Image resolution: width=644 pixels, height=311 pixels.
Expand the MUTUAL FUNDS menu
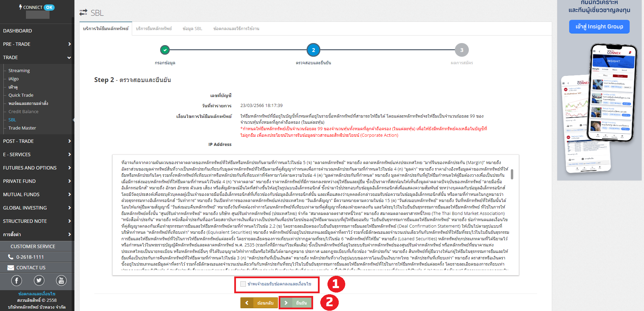point(37,194)
